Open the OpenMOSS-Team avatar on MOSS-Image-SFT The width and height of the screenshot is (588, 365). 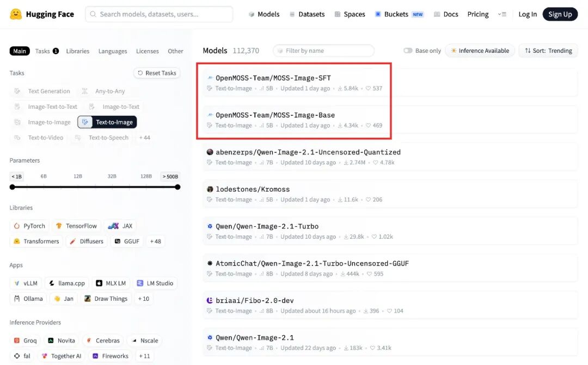210,78
